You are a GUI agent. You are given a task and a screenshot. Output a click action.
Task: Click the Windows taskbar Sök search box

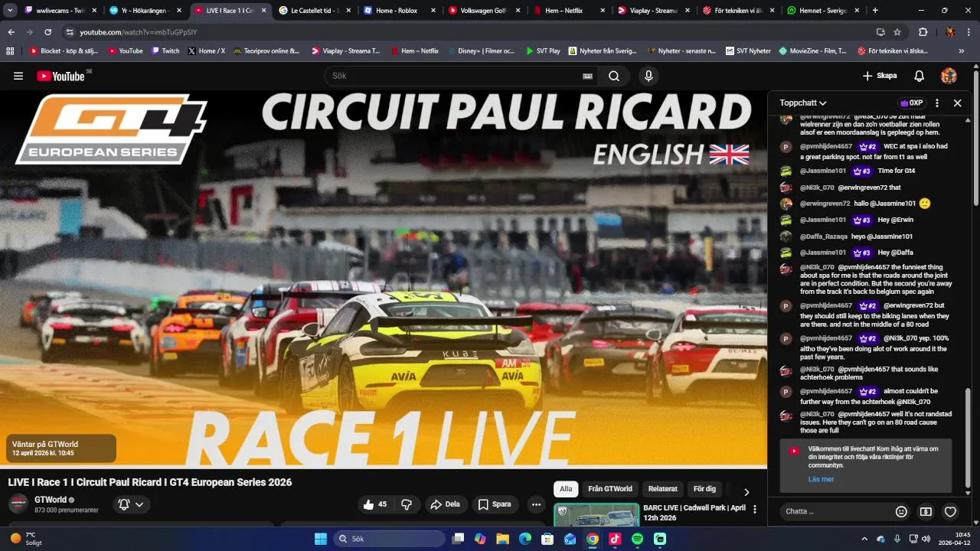[389, 539]
